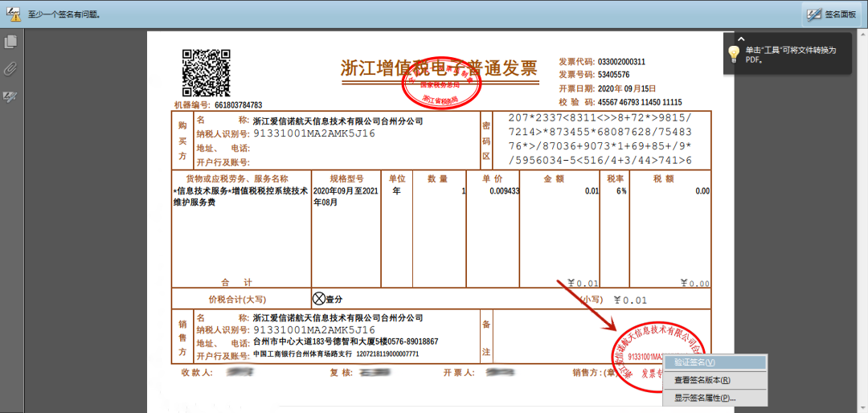
Task: Click the lightbulb tip icon
Action: point(734,53)
